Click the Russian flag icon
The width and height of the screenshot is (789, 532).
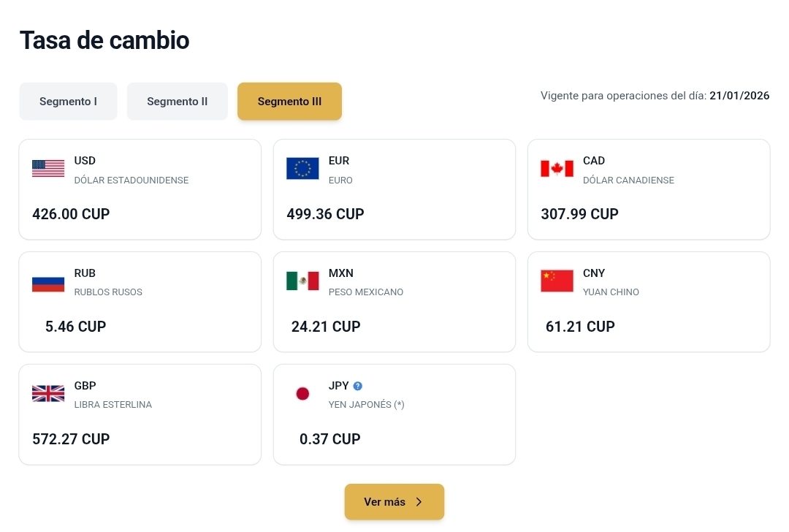click(x=48, y=281)
